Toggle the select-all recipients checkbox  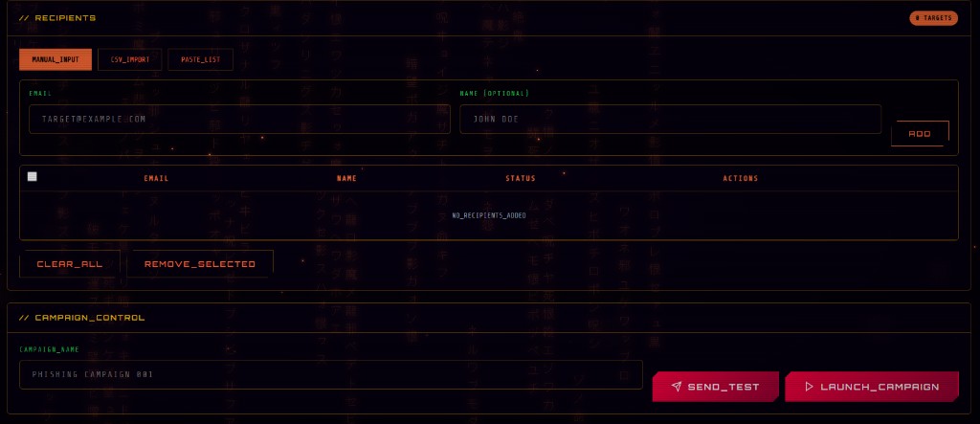click(x=33, y=177)
